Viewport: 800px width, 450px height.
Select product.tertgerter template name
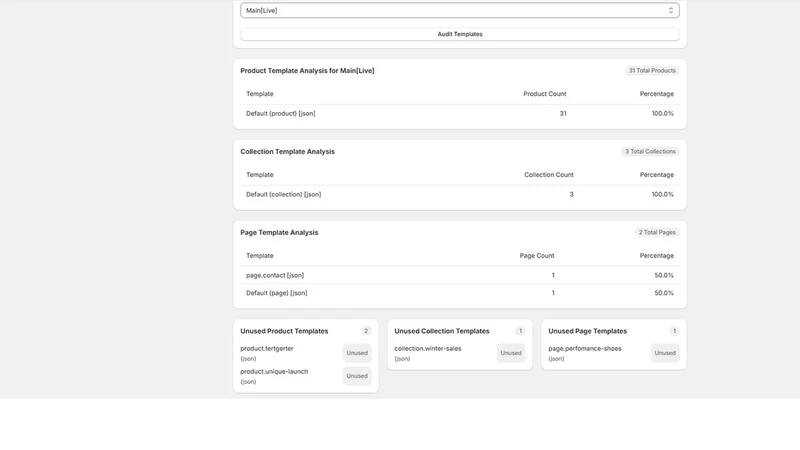(267, 348)
